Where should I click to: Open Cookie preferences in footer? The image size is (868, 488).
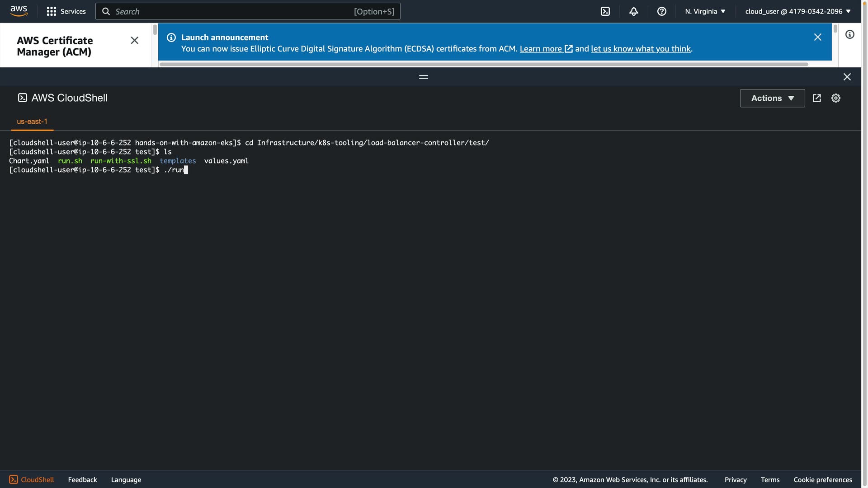point(822,479)
